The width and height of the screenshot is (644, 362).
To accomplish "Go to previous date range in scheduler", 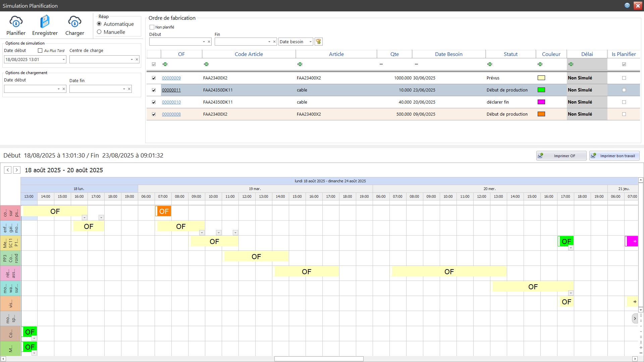I will click(x=8, y=170).
